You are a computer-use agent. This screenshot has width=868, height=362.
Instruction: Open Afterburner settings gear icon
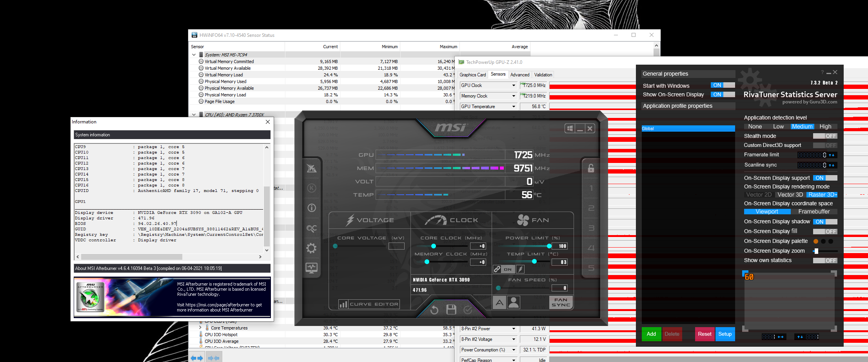click(x=312, y=248)
